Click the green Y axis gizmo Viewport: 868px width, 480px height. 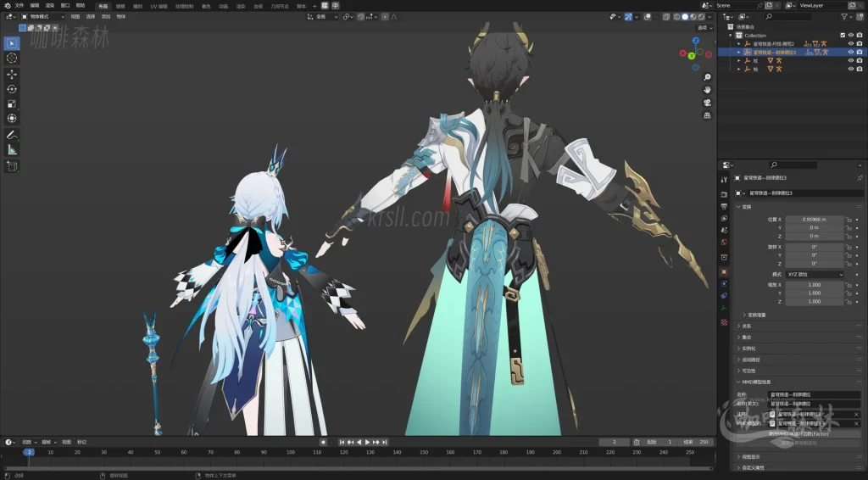tap(692, 56)
